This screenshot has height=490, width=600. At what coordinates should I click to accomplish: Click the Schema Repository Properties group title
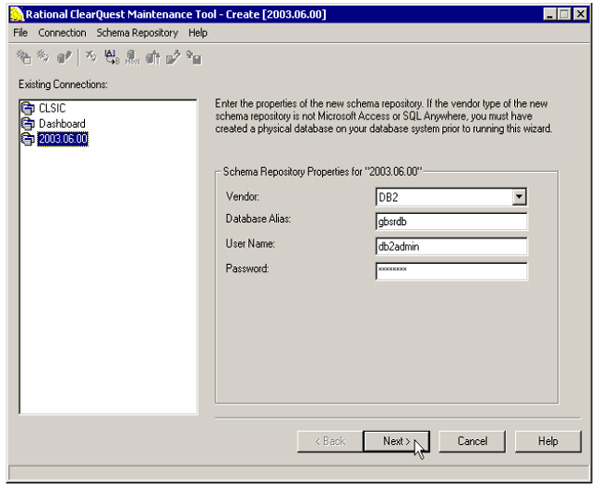click(x=322, y=172)
